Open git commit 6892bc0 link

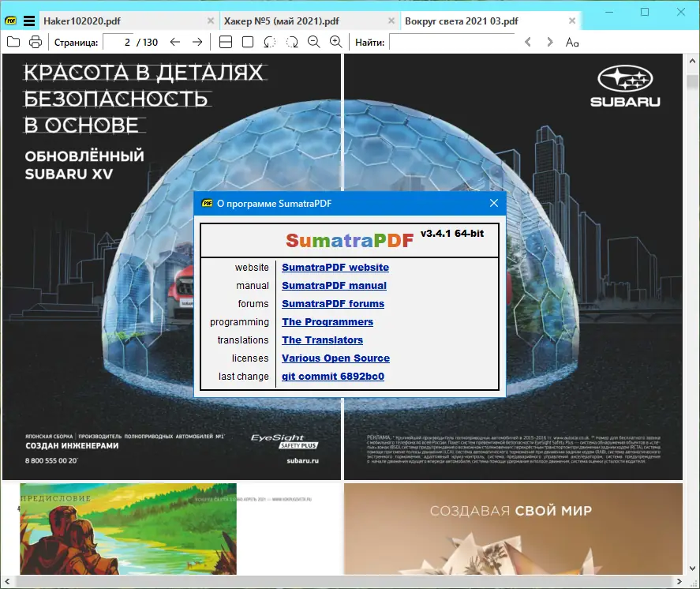click(x=333, y=377)
